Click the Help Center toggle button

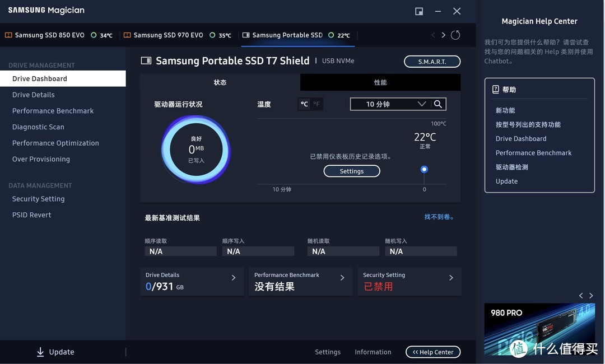click(x=433, y=352)
